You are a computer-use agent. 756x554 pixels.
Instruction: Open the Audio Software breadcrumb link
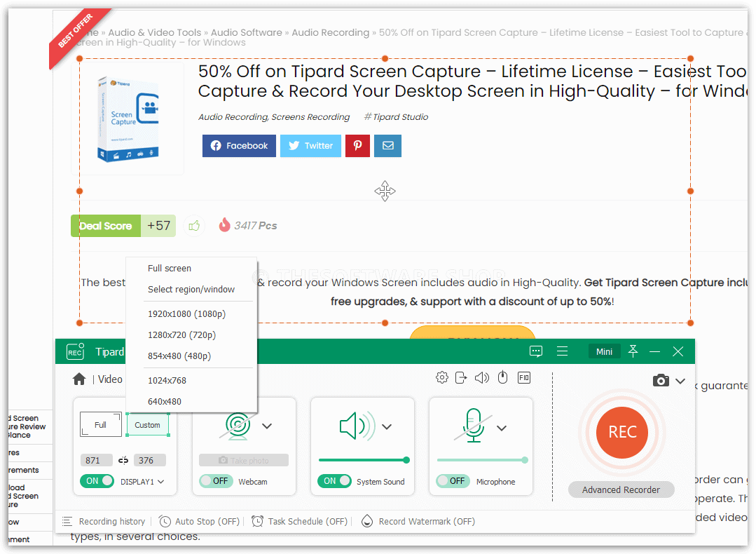(247, 32)
